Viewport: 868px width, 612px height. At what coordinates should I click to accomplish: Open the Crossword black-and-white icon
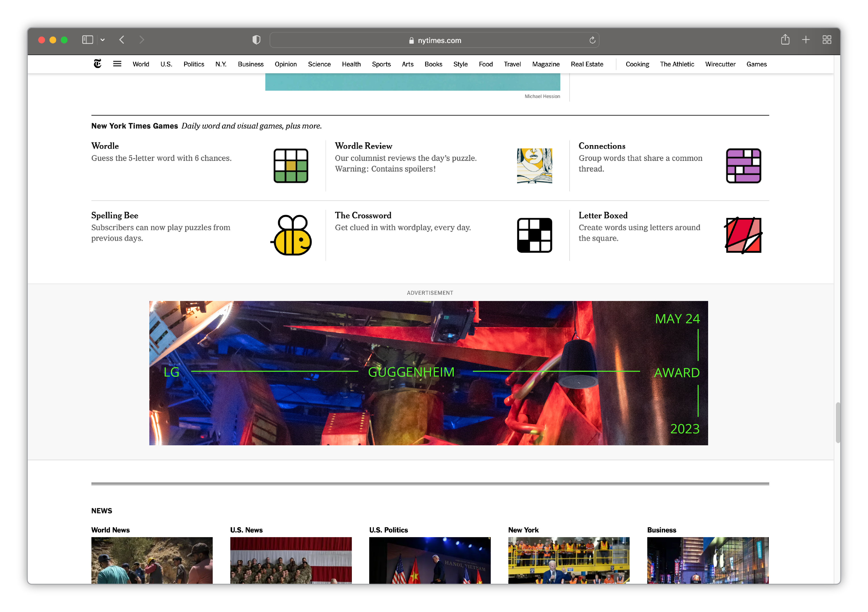[534, 235]
